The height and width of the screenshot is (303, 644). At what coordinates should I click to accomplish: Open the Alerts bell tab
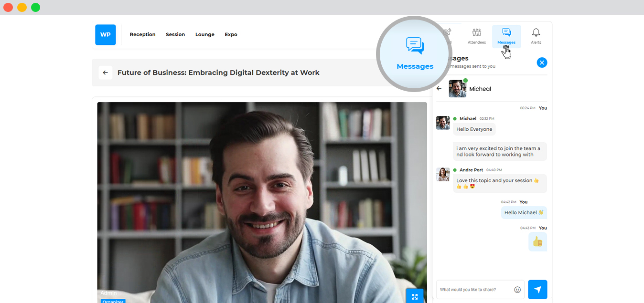pos(536,36)
